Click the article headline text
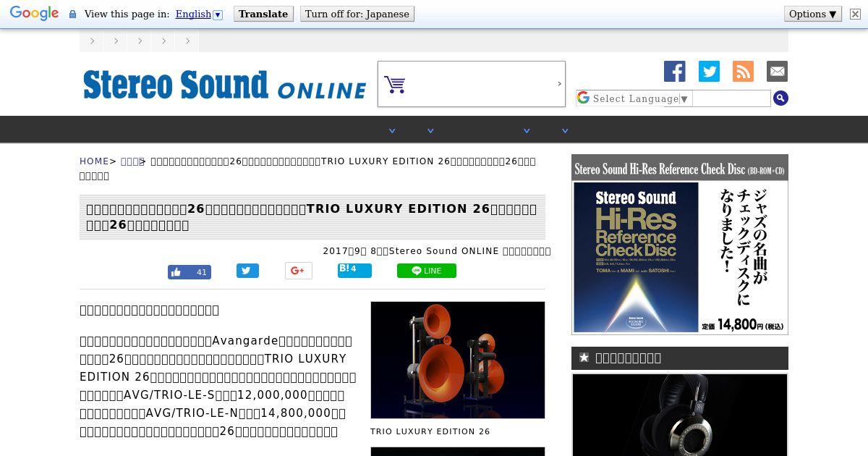This screenshot has width=868, height=456. (x=312, y=216)
